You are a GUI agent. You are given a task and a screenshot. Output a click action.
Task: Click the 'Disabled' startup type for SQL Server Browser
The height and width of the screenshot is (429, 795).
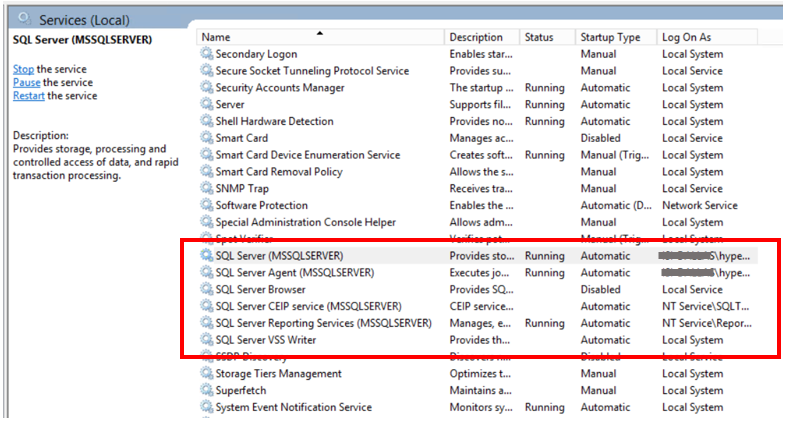coord(600,290)
